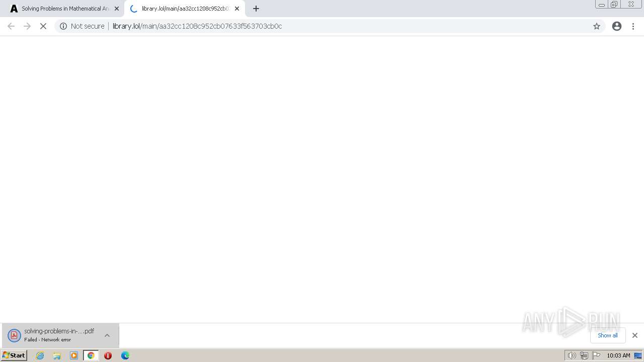This screenshot has width=644, height=362.
Task: Bookmark this page with the star
Action: (597, 26)
